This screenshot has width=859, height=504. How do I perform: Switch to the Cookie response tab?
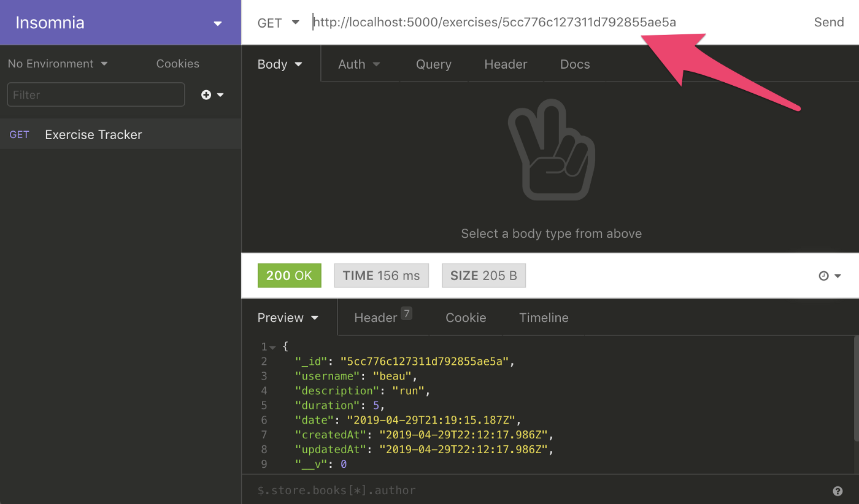[466, 318]
